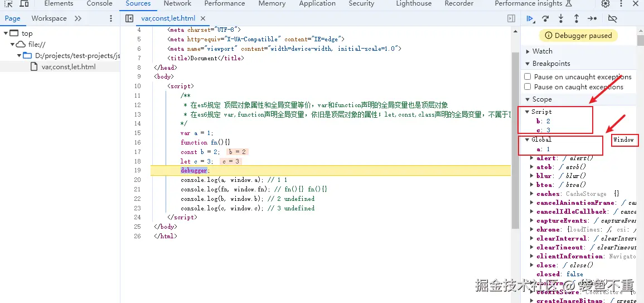Click the Step over next function call icon

click(545, 18)
